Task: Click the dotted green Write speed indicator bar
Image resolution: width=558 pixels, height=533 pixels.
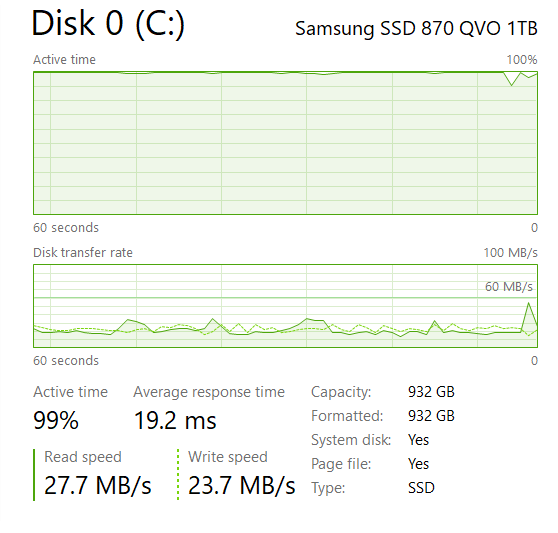Action: tap(178, 475)
